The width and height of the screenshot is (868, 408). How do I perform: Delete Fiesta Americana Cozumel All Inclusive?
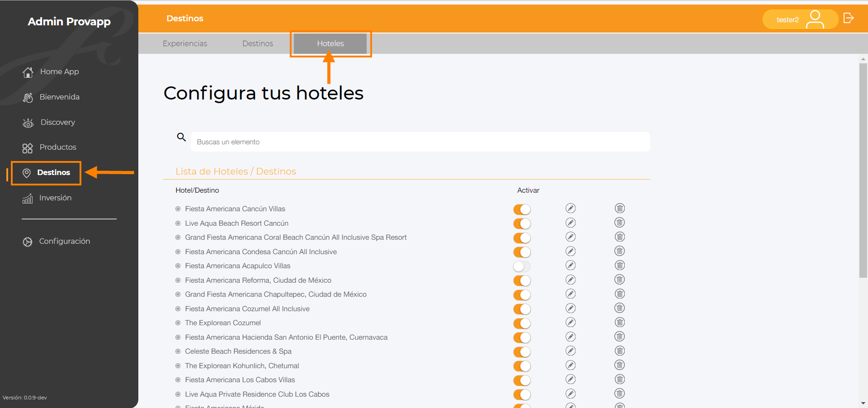[x=620, y=308]
